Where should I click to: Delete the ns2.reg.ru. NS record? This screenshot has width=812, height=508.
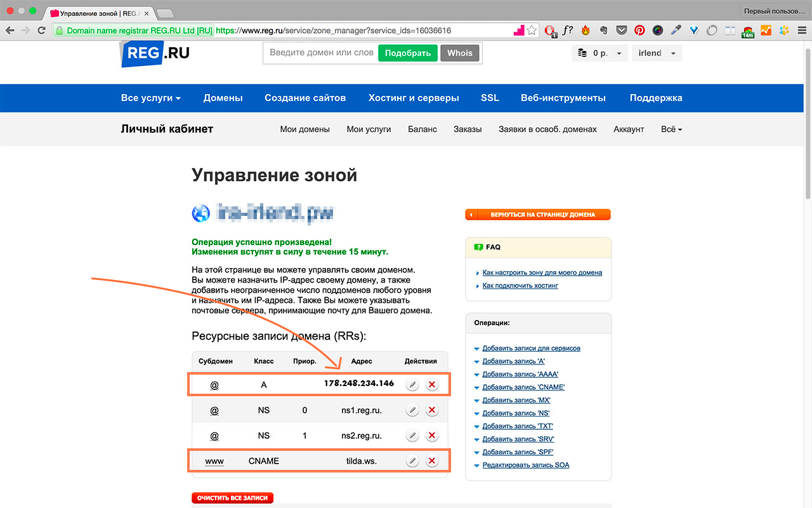coord(432,436)
